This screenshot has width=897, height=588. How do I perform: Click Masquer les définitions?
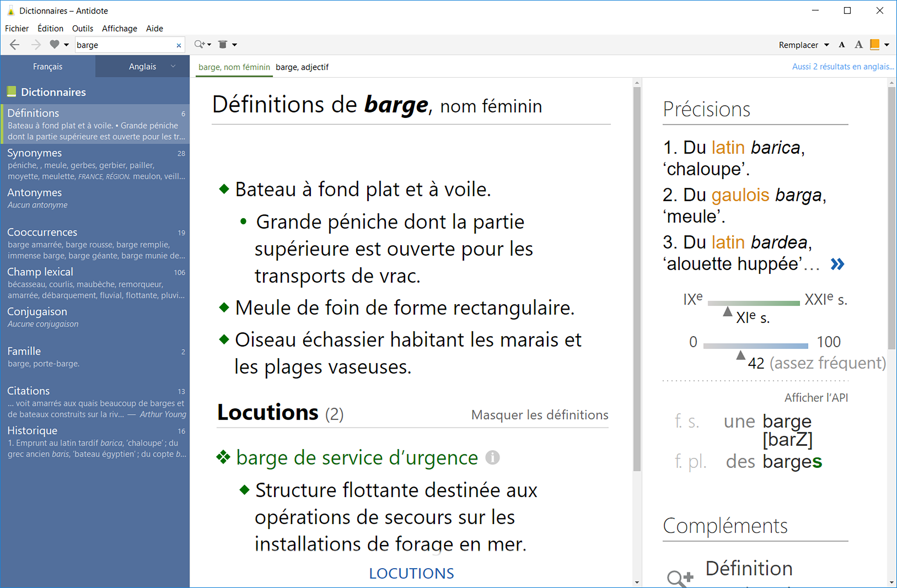pos(540,415)
